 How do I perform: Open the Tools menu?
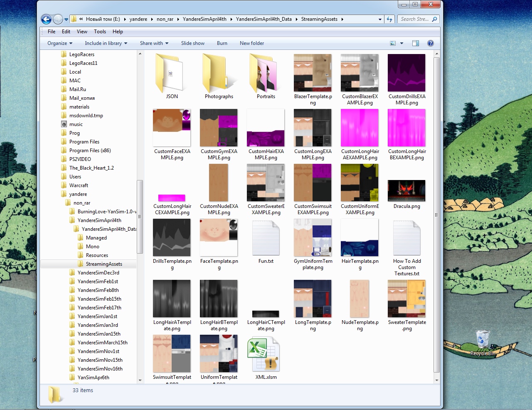click(x=100, y=32)
